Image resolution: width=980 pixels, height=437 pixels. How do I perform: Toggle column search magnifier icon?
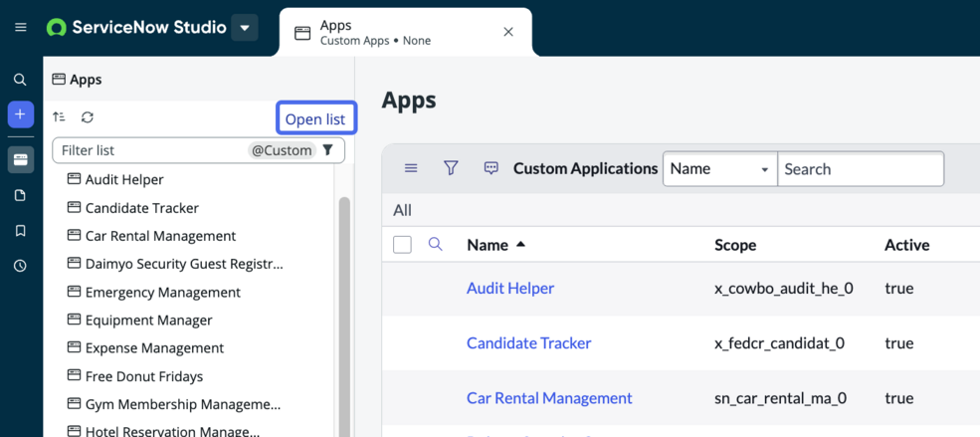(436, 245)
